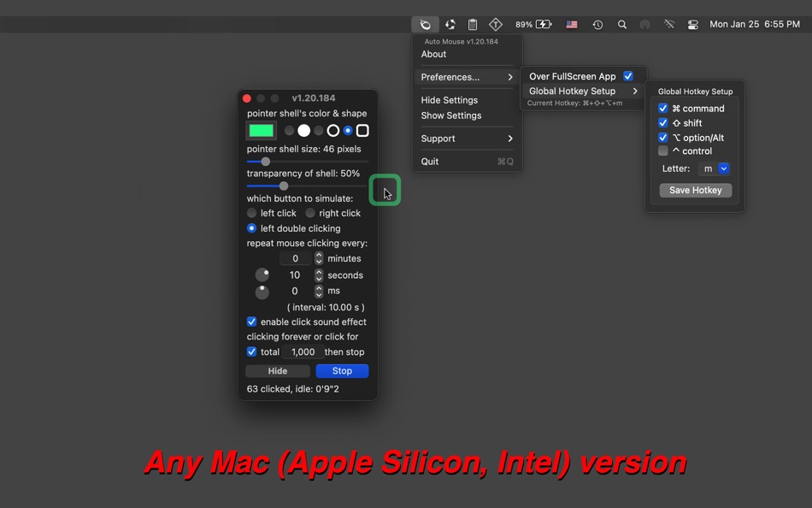Open the clipboard menu bar icon

coord(473,24)
